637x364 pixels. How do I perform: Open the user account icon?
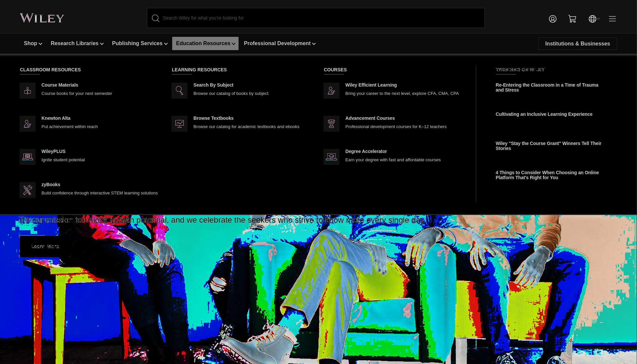552,19
